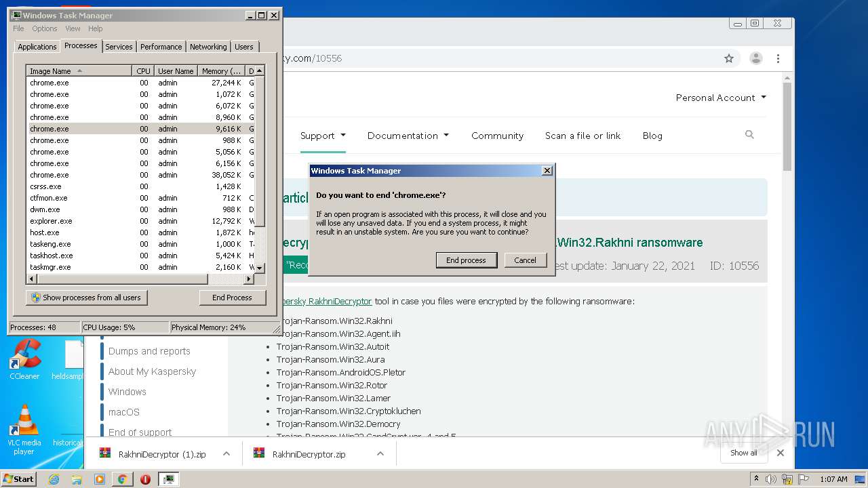Switch to the Users tab

click(x=244, y=47)
